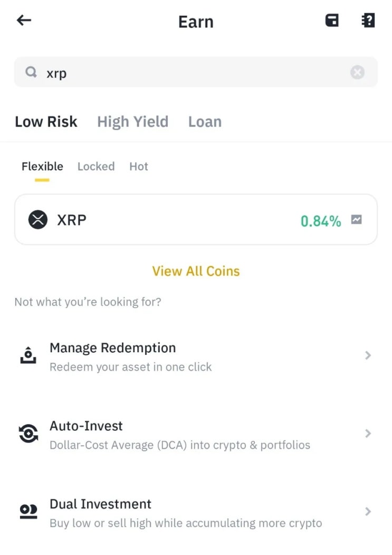Viewport: 392px width, 555px height.
Task: Expand Dual Investment chevron arrow
Action: click(368, 511)
